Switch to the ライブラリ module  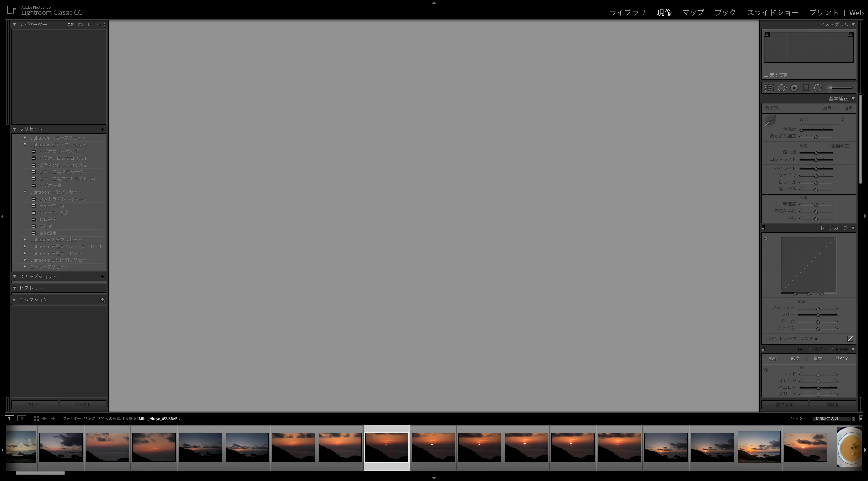click(x=627, y=13)
